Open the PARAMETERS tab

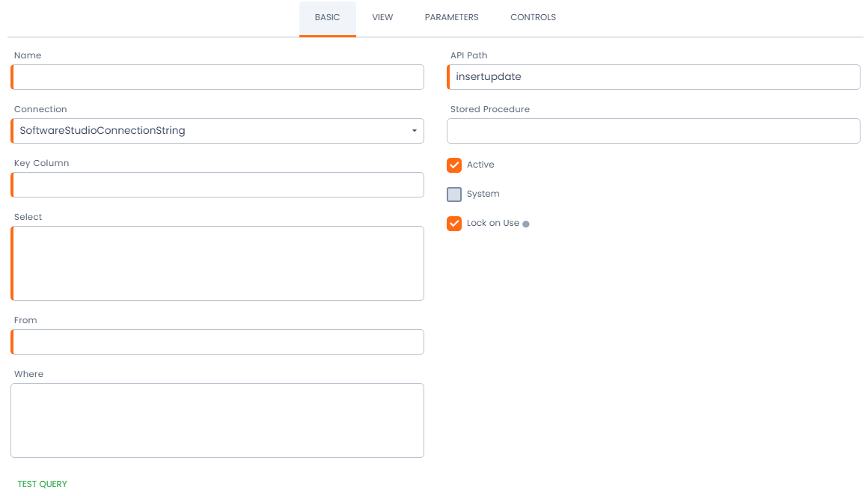pyautogui.click(x=451, y=17)
